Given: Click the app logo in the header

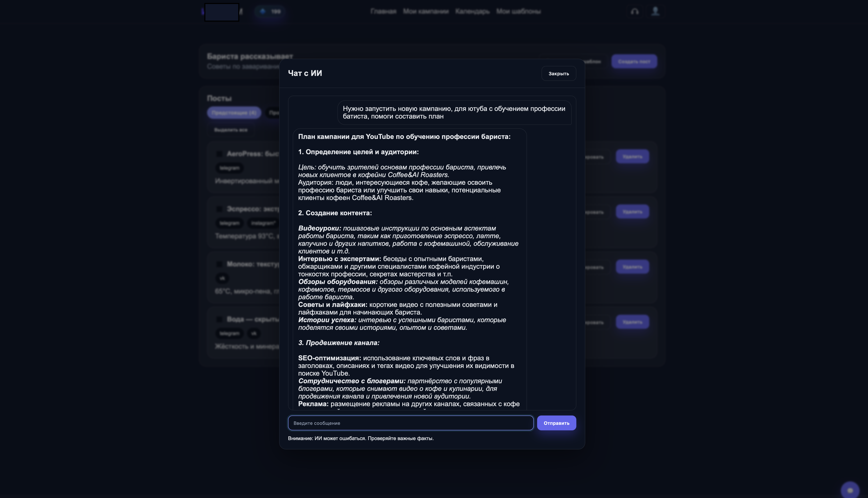Looking at the screenshot, I should pos(222,12).
